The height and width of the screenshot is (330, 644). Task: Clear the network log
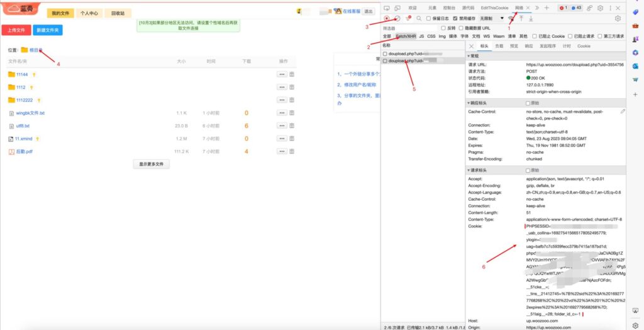coord(397,18)
